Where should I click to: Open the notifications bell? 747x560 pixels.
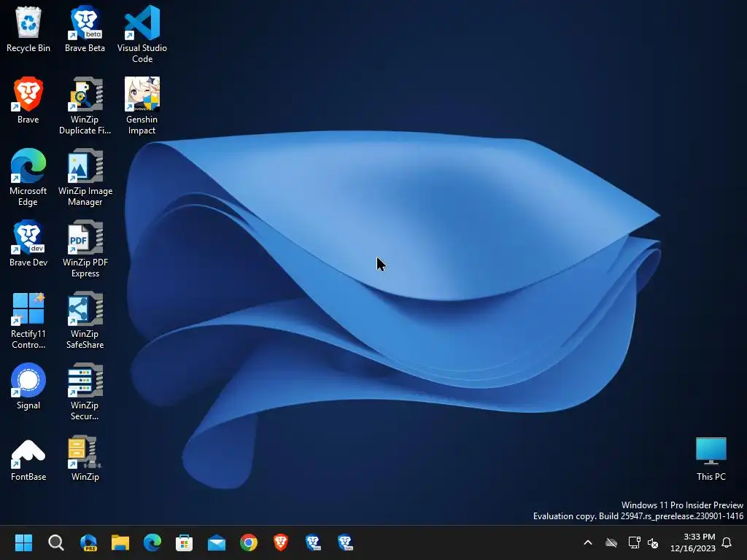pos(727,542)
